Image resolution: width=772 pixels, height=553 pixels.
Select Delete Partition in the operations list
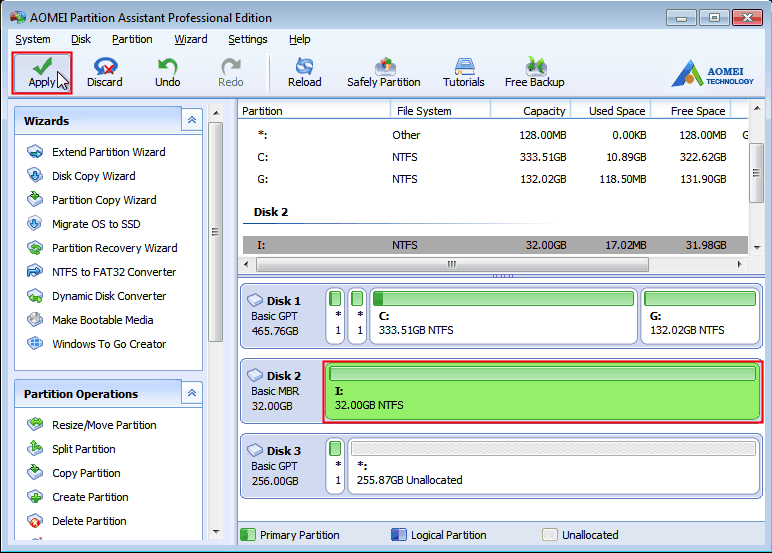coord(89,521)
